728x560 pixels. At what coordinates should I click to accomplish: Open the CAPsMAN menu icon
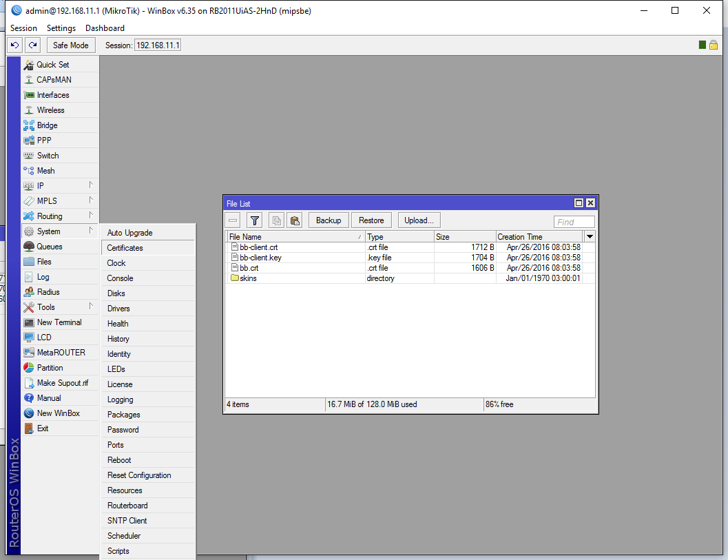[x=29, y=80]
